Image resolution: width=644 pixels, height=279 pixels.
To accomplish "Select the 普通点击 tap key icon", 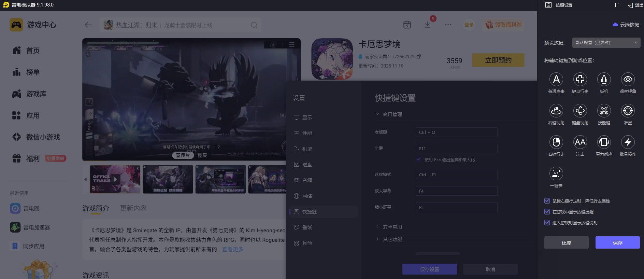I will 556,79.
